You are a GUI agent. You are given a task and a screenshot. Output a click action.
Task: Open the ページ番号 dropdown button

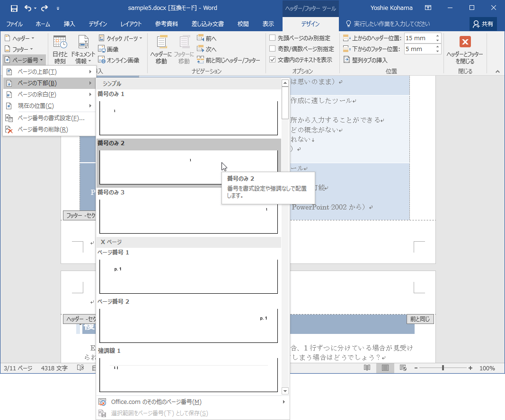(24, 60)
